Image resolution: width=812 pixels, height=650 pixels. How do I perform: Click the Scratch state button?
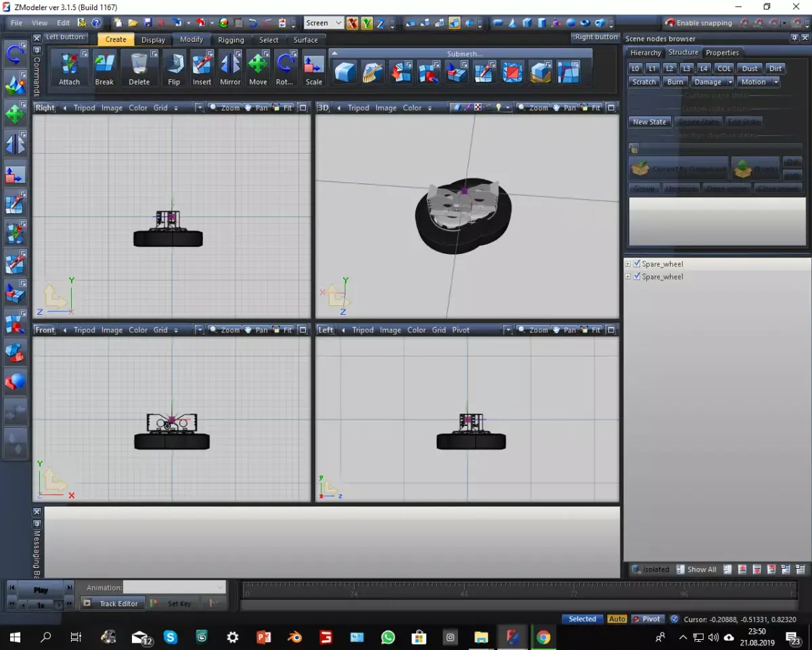[x=644, y=82]
